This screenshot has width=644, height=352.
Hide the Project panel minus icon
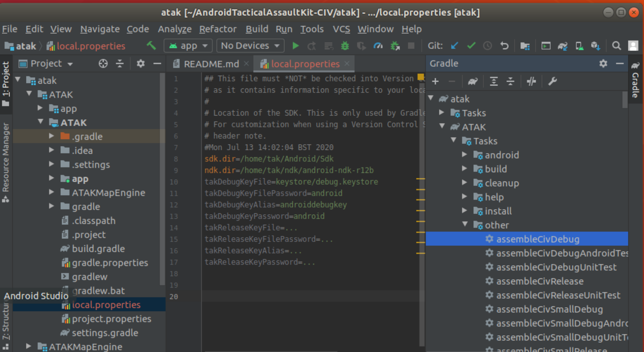(x=157, y=64)
